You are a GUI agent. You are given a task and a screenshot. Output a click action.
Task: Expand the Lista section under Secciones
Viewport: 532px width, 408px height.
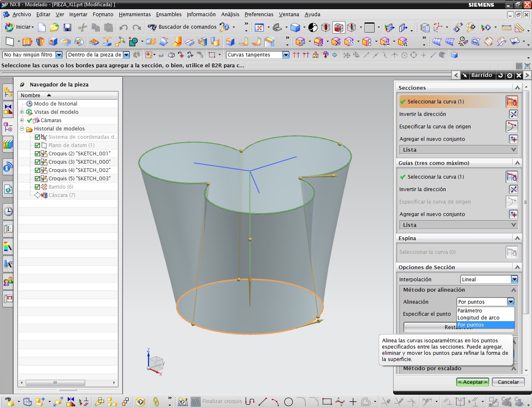(458, 150)
